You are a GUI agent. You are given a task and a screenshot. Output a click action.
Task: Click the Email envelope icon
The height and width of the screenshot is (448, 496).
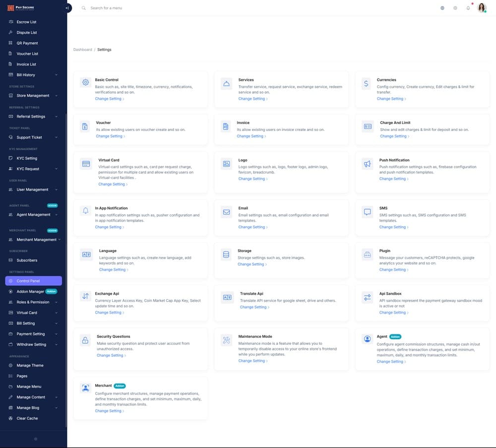pos(226,212)
